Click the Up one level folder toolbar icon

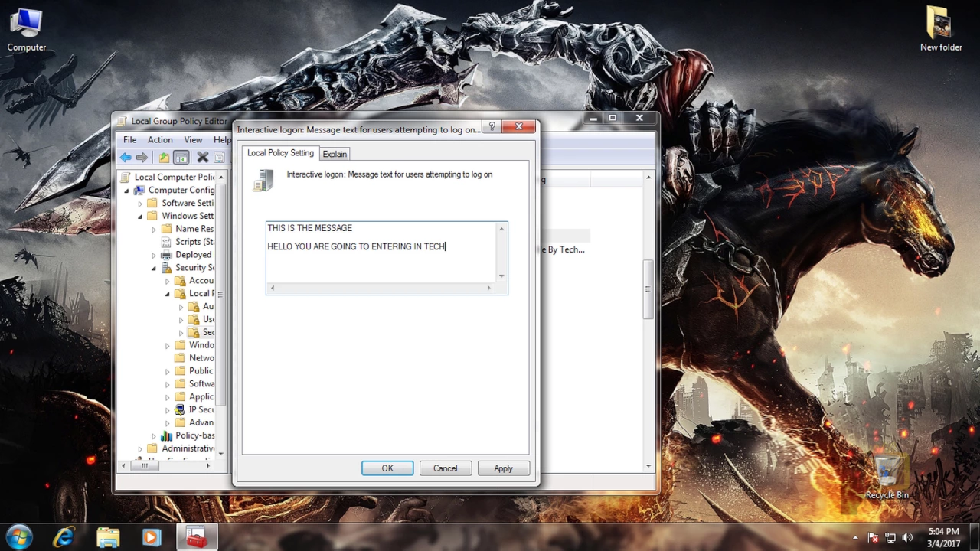[164, 158]
